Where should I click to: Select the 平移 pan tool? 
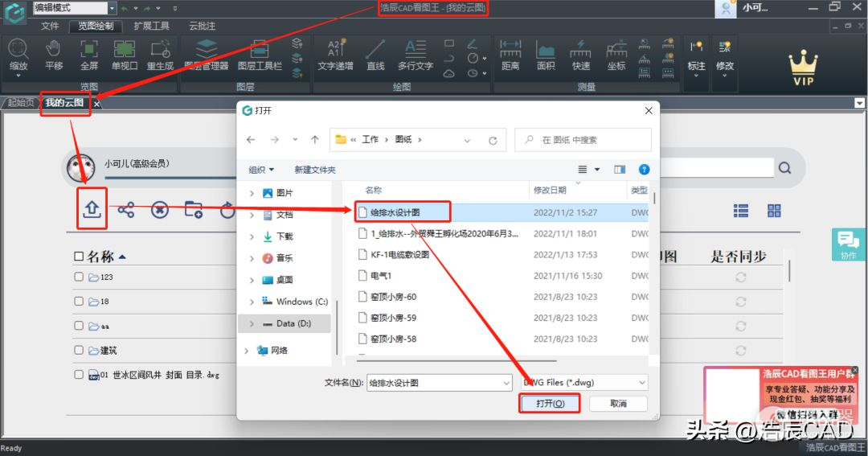click(x=54, y=53)
